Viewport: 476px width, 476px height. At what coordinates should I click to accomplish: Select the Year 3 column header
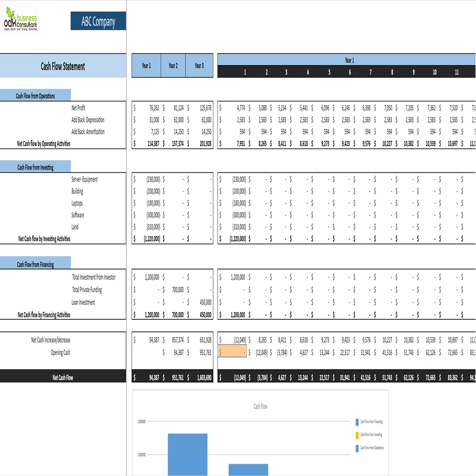coord(199,66)
